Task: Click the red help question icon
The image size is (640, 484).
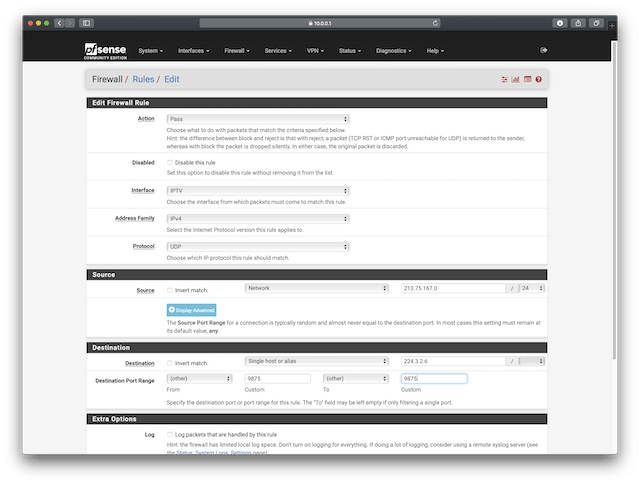Action: pyautogui.click(x=539, y=79)
